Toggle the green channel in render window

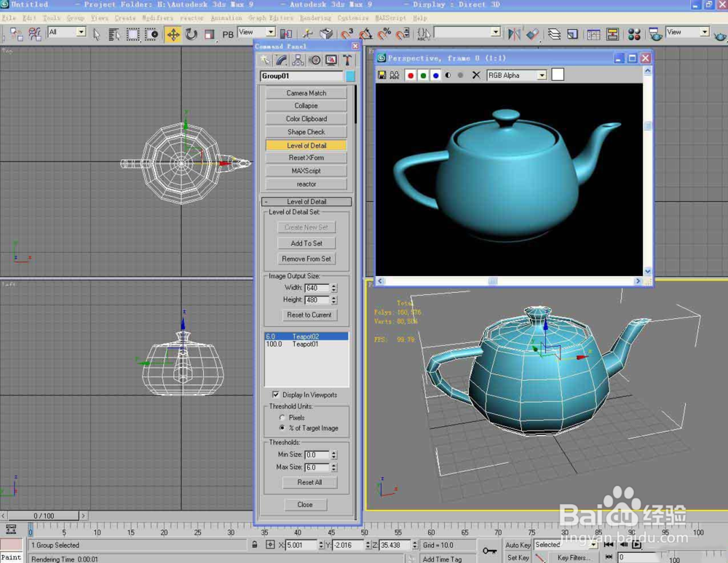pos(423,75)
